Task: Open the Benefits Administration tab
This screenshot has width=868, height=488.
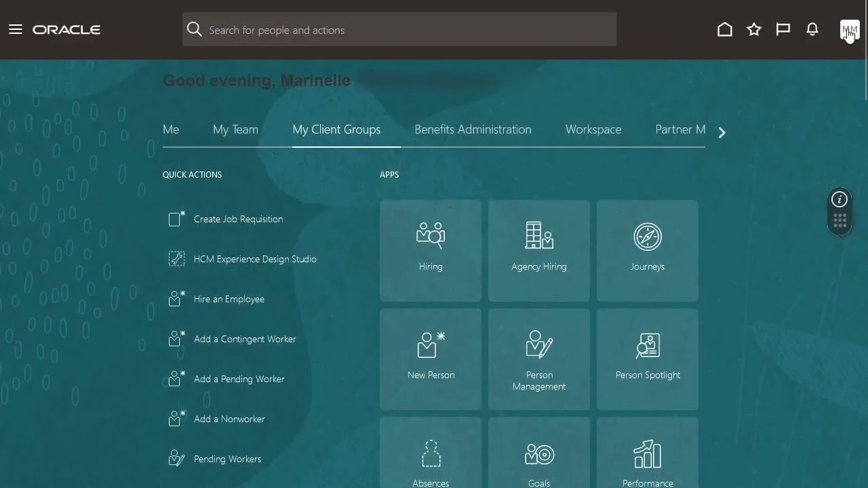Action: pos(473,129)
